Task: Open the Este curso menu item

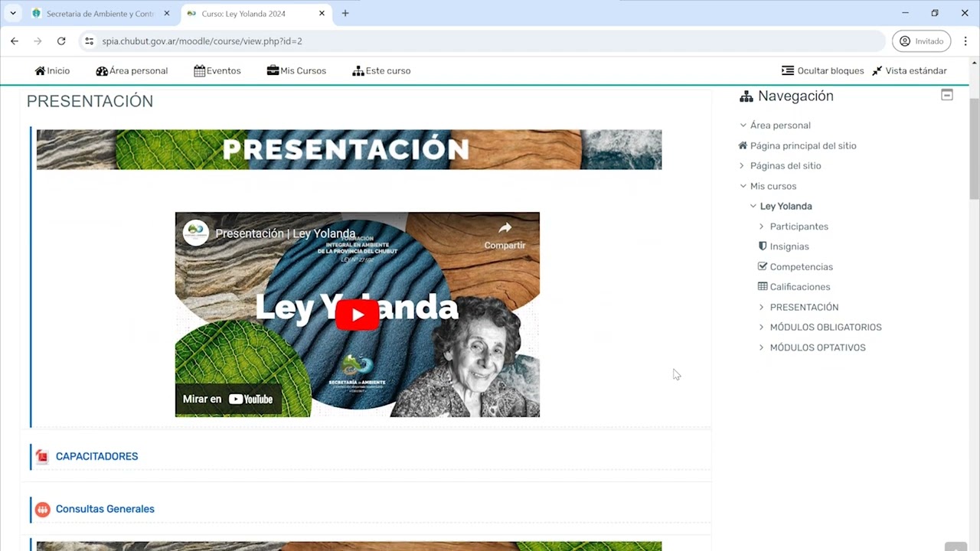Action: tap(381, 70)
